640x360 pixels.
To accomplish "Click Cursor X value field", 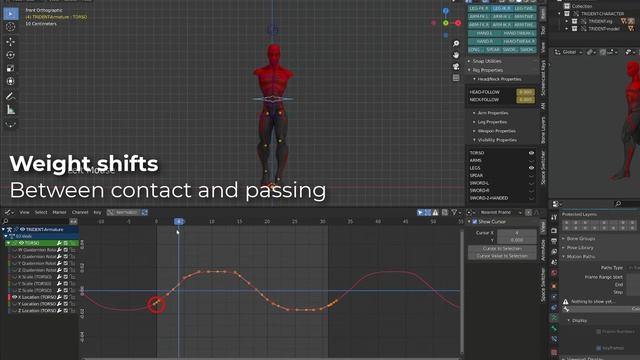I will tap(517, 233).
